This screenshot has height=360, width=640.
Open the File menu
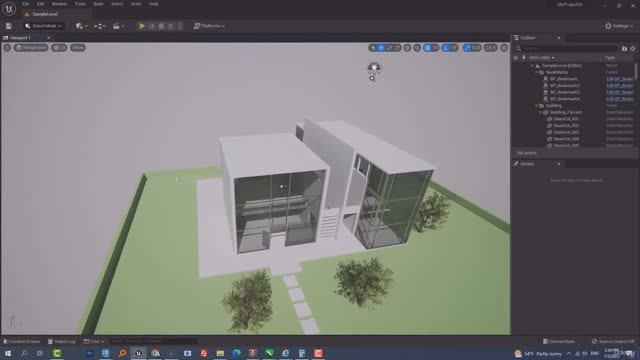25,4
